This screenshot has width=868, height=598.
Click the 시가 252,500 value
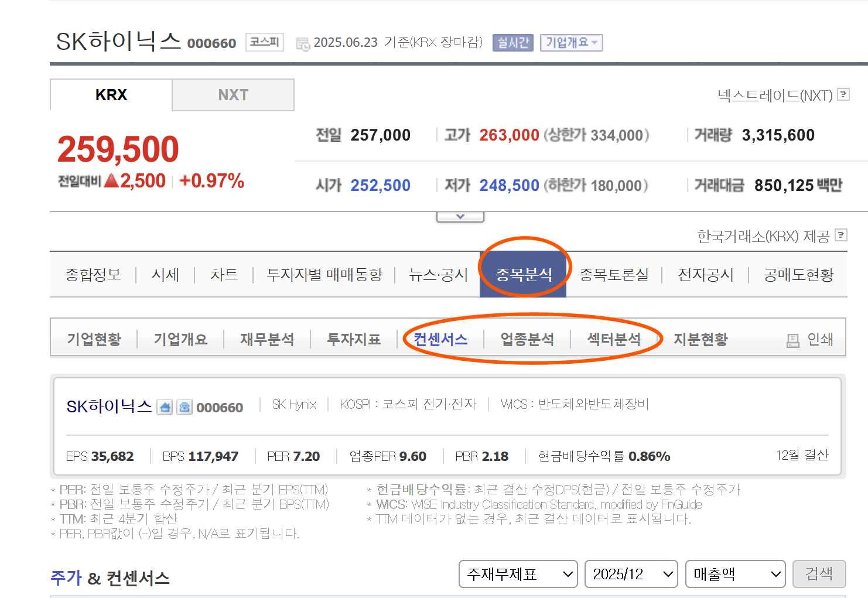click(x=381, y=186)
